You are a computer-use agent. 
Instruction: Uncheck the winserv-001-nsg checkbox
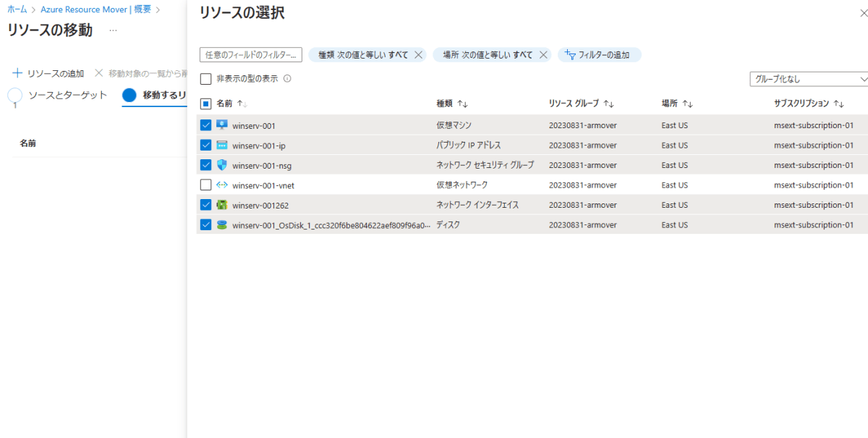(206, 165)
